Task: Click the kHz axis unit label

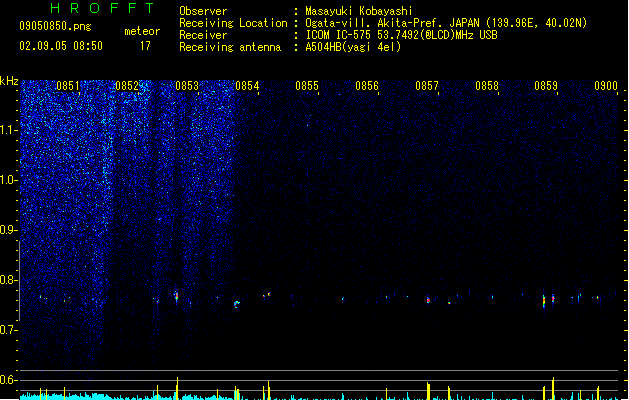Action: (x=9, y=81)
